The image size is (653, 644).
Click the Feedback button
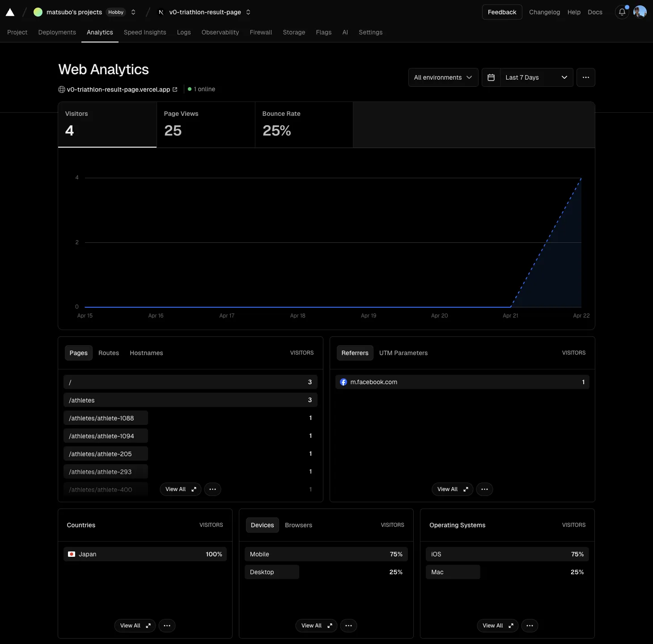[x=502, y=12]
